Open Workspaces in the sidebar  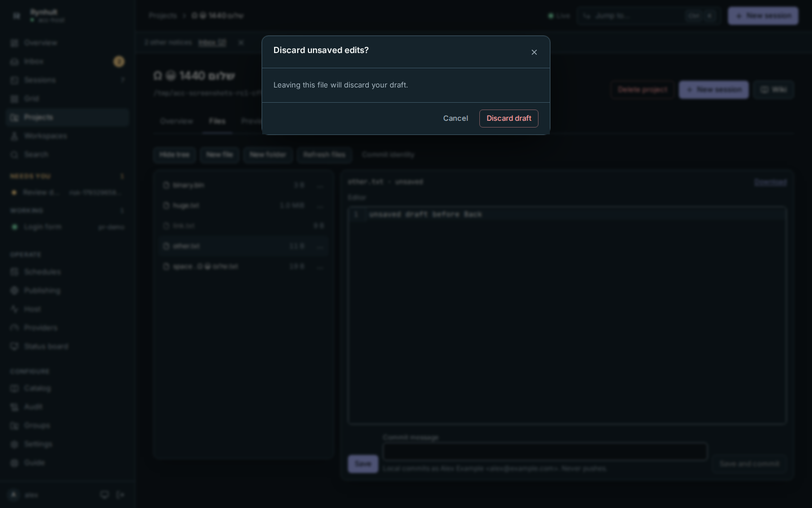pos(68,136)
